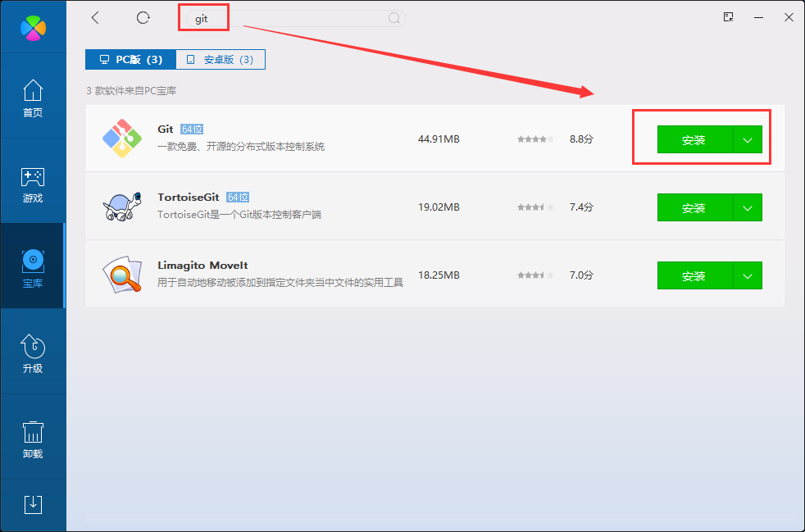Screen dimensions: 805x532
Task: Click the Limagito MoveIt app icon
Action: (122, 275)
